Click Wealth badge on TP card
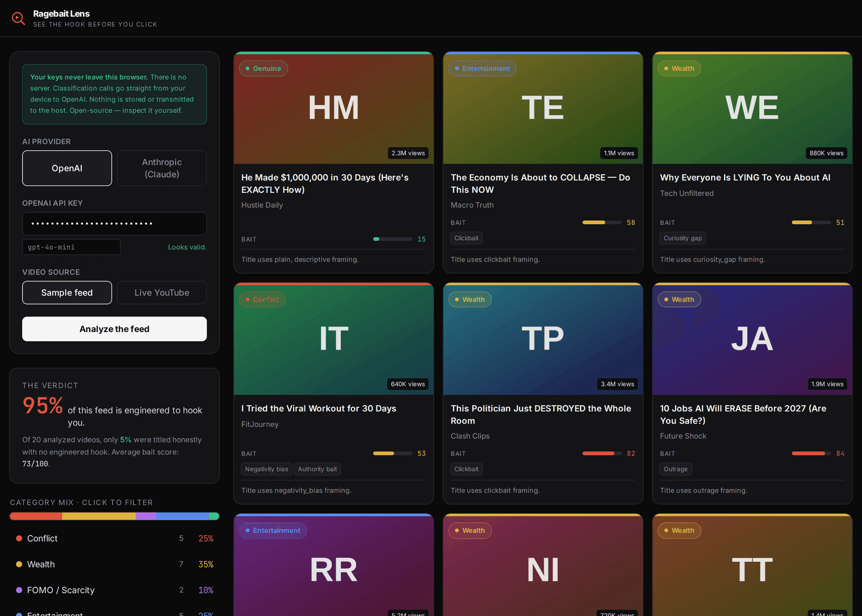This screenshot has height=616, width=862. [x=470, y=299]
